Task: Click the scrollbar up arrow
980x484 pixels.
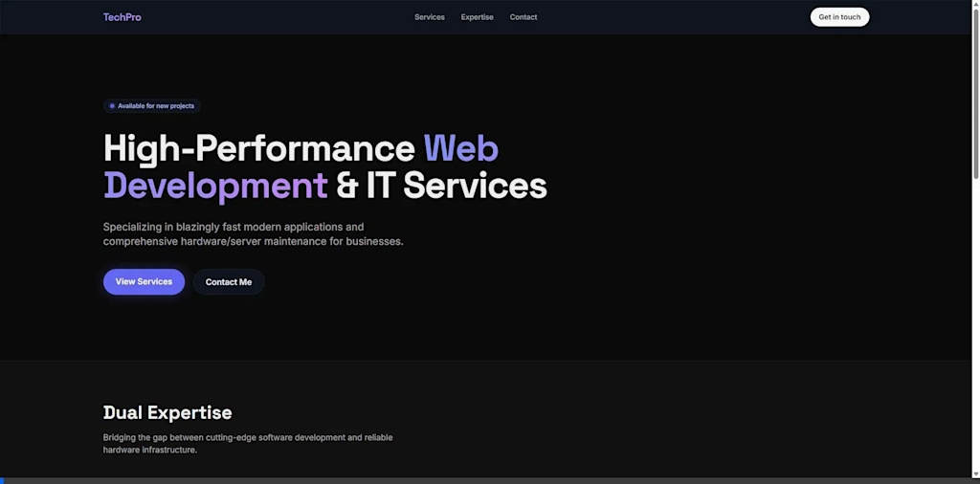Action: pyautogui.click(x=975, y=4)
